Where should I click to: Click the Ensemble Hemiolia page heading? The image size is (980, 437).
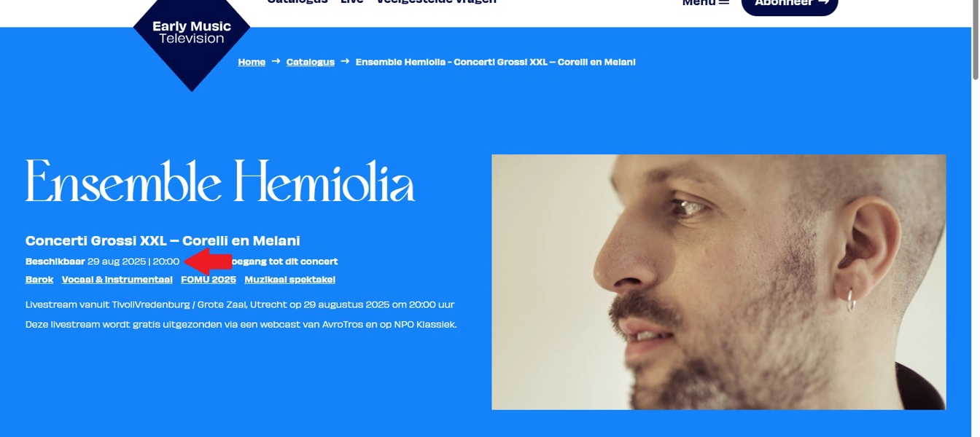pos(220,181)
